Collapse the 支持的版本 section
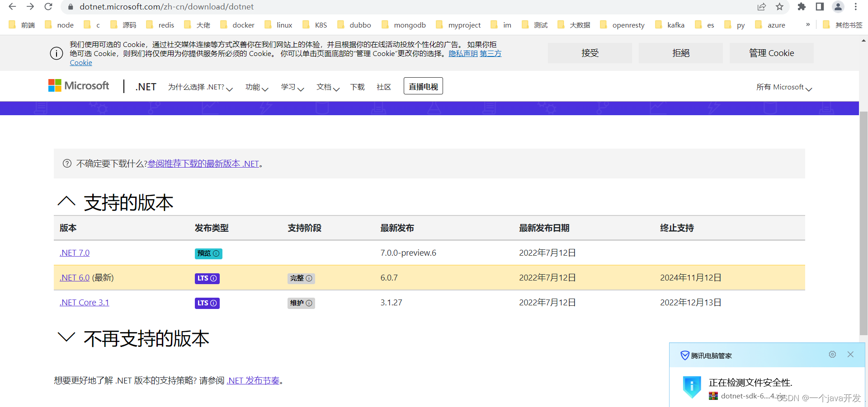The image size is (868, 407). pyautogui.click(x=66, y=201)
